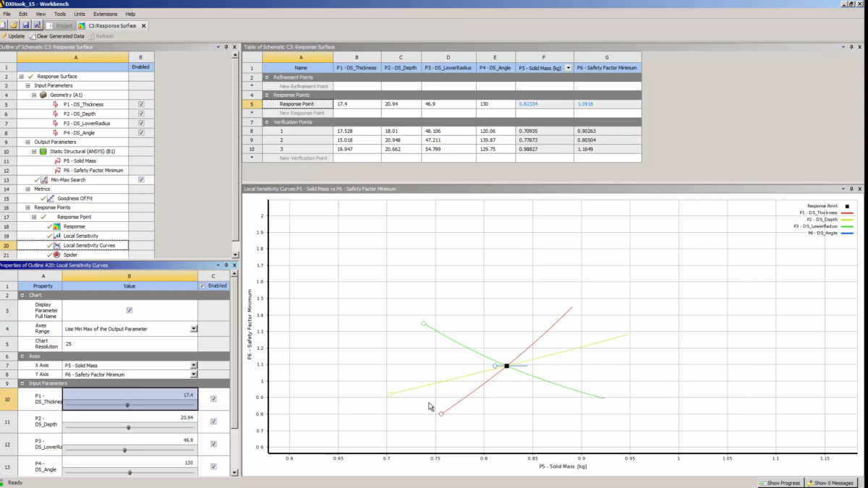The height and width of the screenshot is (488, 868).
Task: Select the Local Sensitivity bar chart icon
Action: tap(57, 236)
